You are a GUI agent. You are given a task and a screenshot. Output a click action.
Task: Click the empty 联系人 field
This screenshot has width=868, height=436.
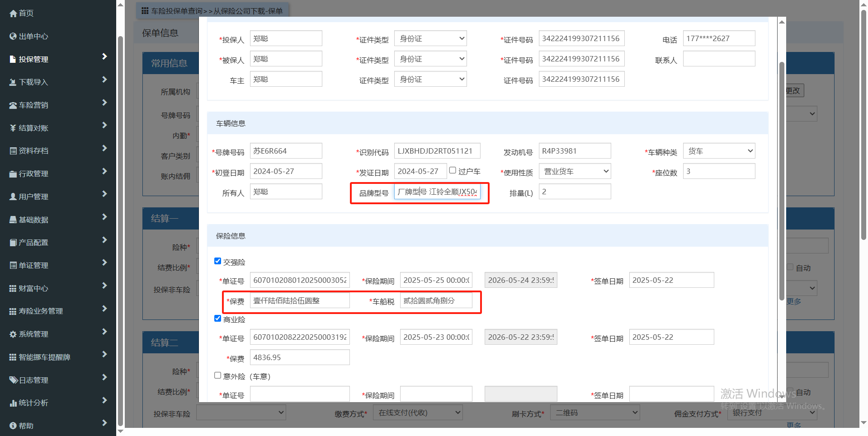(x=719, y=59)
